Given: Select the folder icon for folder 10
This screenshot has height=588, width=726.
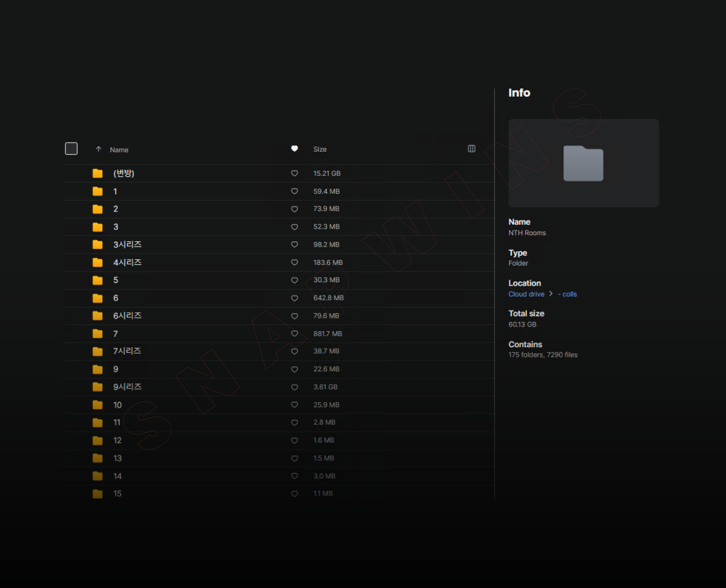Looking at the screenshot, I should pyautogui.click(x=98, y=405).
